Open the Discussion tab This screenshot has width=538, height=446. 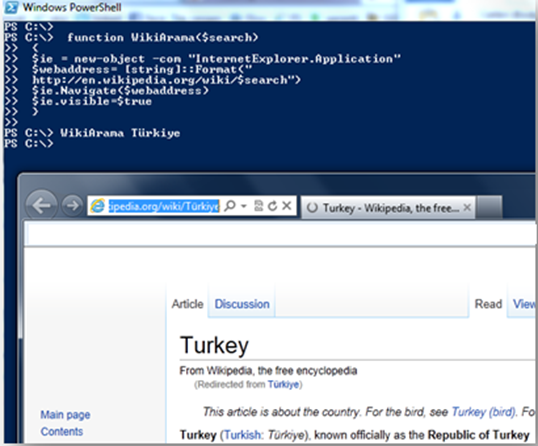242,304
